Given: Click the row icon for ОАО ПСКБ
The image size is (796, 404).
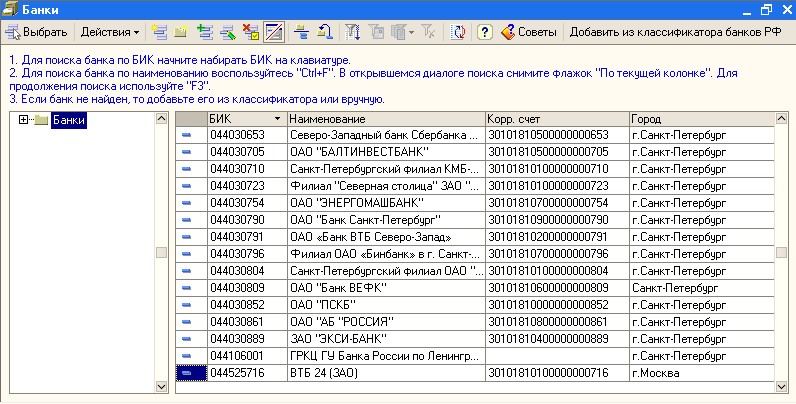Looking at the screenshot, I should [x=186, y=305].
